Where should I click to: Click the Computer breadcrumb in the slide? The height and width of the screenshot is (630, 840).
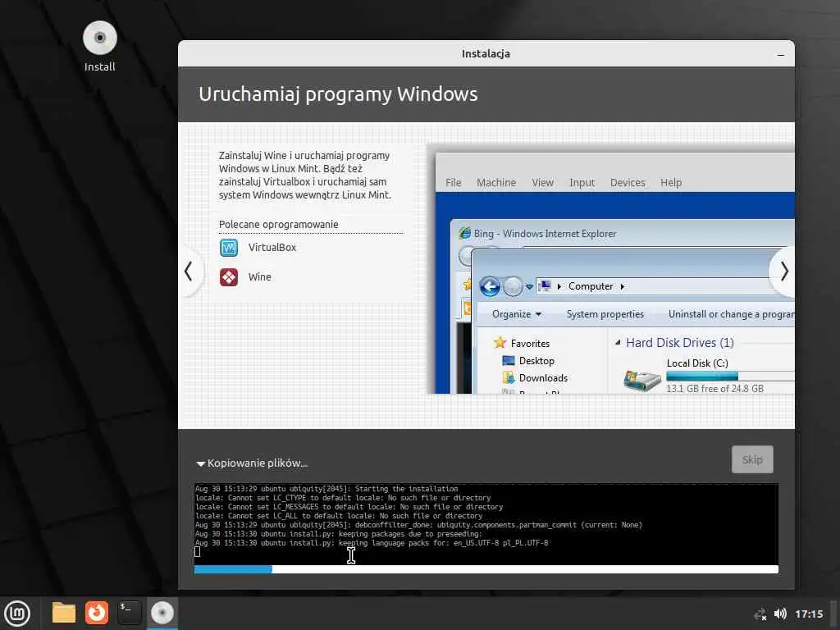591,286
